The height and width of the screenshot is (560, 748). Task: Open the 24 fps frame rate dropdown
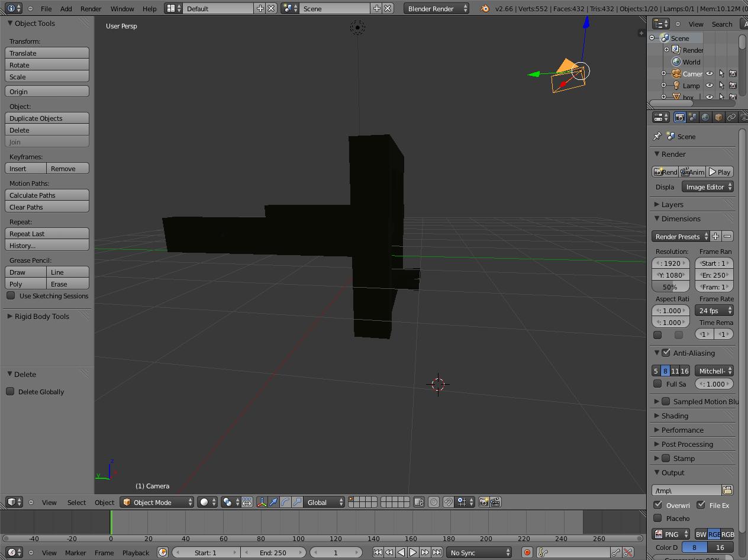pos(714,310)
